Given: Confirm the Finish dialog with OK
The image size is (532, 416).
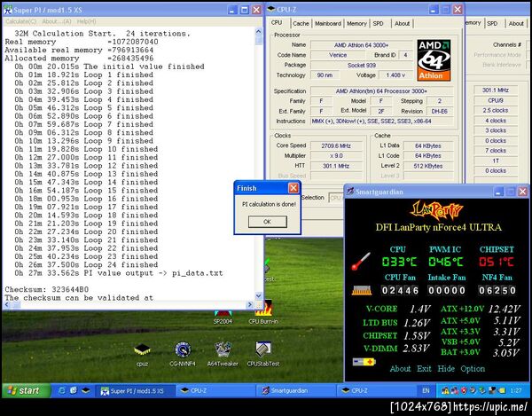Looking at the screenshot, I should click(x=268, y=222).
